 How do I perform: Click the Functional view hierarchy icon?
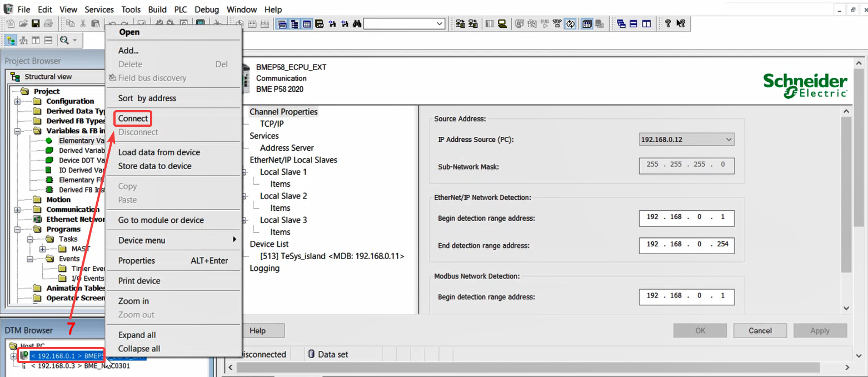[23, 40]
